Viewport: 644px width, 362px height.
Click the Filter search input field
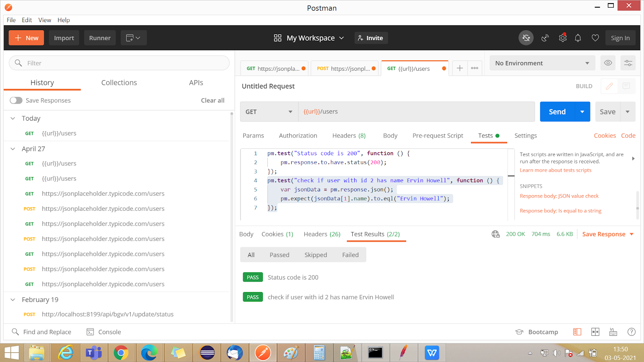(x=119, y=63)
